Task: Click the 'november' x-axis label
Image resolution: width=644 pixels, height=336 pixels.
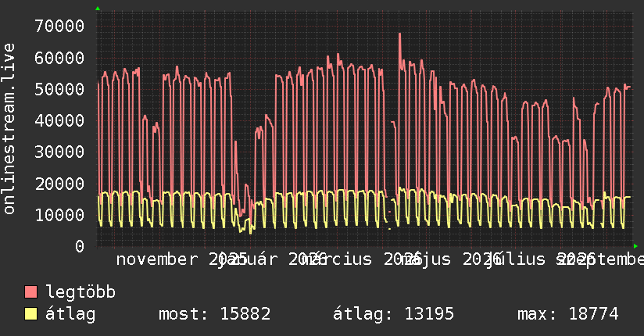Action: click(x=156, y=259)
